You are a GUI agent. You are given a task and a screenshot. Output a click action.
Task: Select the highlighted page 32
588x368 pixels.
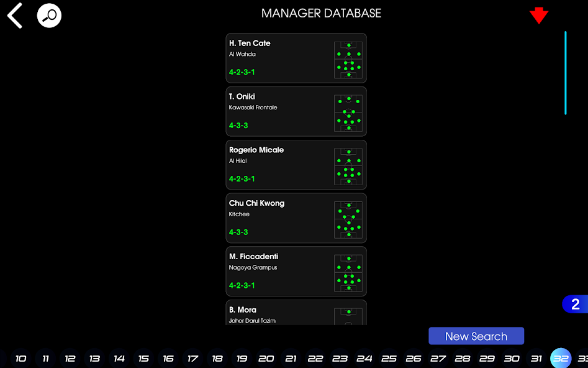tap(561, 358)
